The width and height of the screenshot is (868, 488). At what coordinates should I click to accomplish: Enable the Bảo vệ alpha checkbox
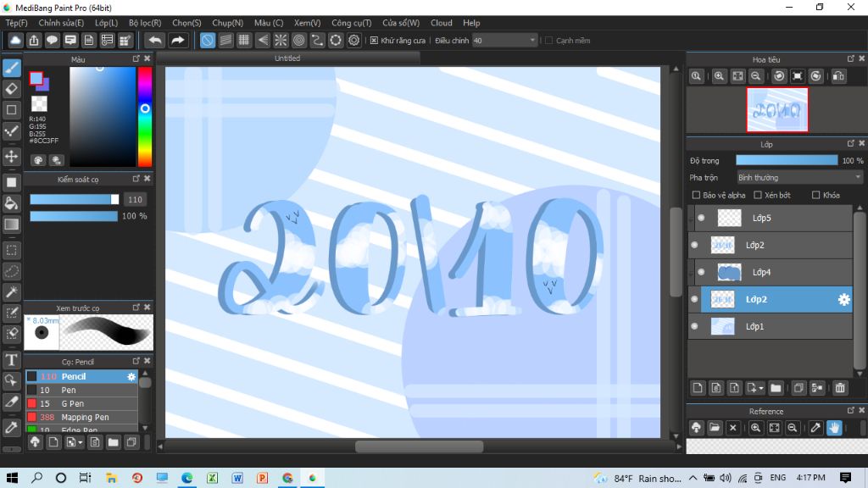[x=697, y=195]
